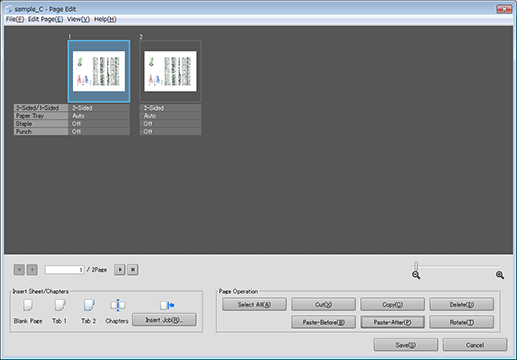The width and height of the screenshot is (517, 360).
Task: Click the zoom in magnifier icon
Action: [x=500, y=275]
